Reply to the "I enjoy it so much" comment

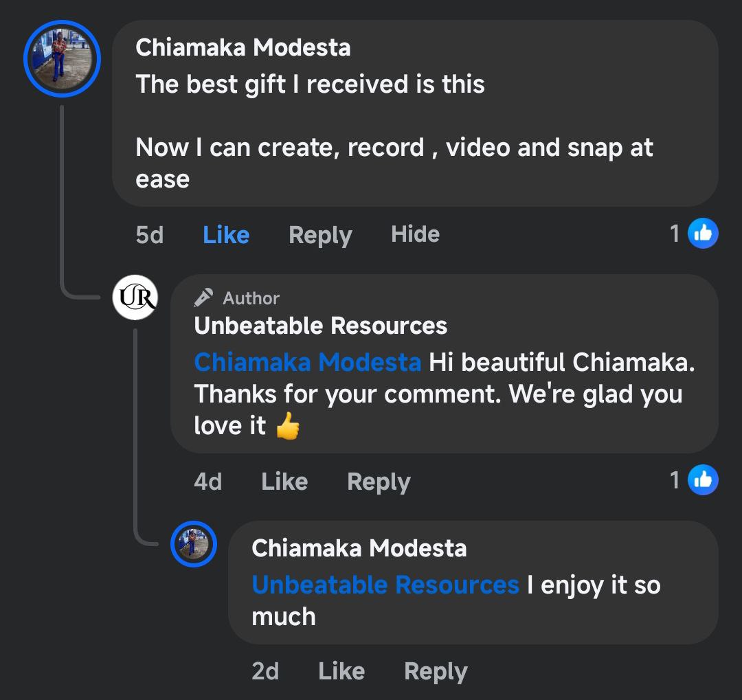coord(436,671)
